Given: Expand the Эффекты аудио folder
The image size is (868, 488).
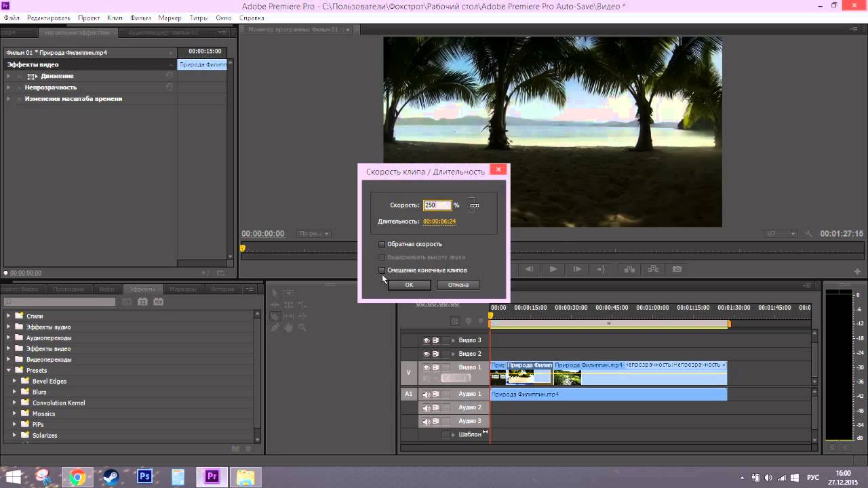Looking at the screenshot, I should (9, 327).
